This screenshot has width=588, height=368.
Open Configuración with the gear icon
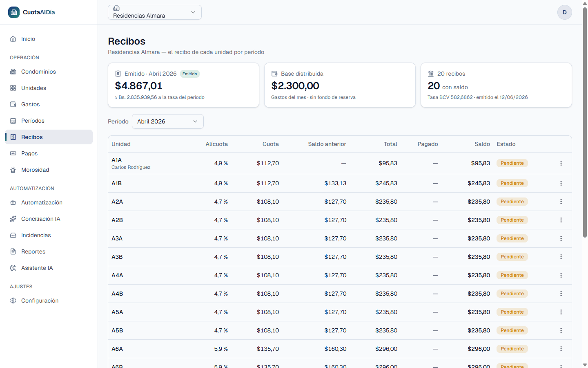pyautogui.click(x=13, y=301)
